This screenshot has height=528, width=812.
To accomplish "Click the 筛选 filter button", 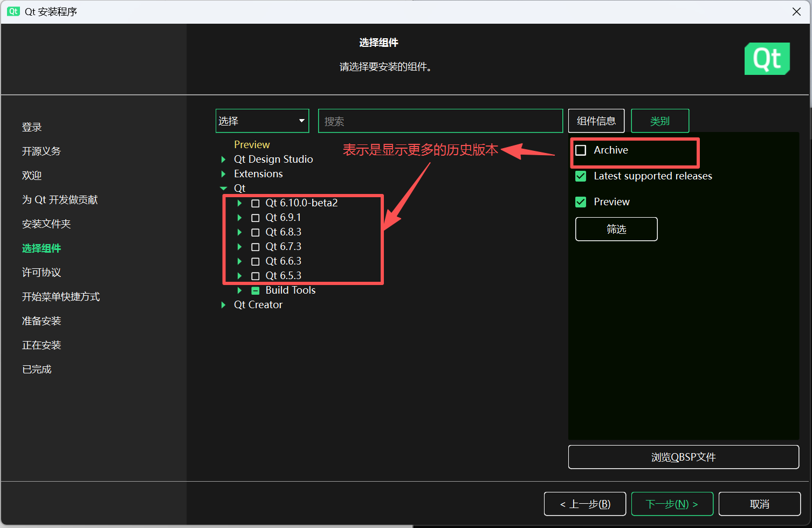I will [616, 229].
